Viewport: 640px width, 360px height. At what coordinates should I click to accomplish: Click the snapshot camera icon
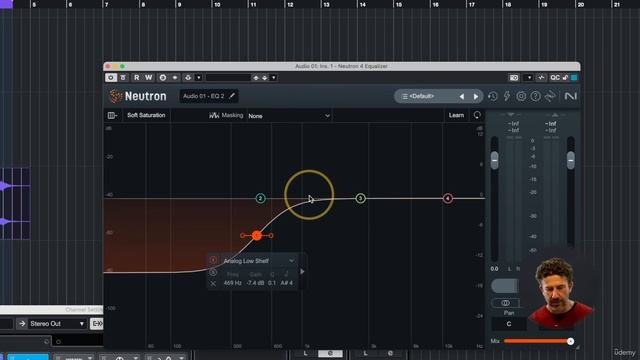click(x=514, y=78)
